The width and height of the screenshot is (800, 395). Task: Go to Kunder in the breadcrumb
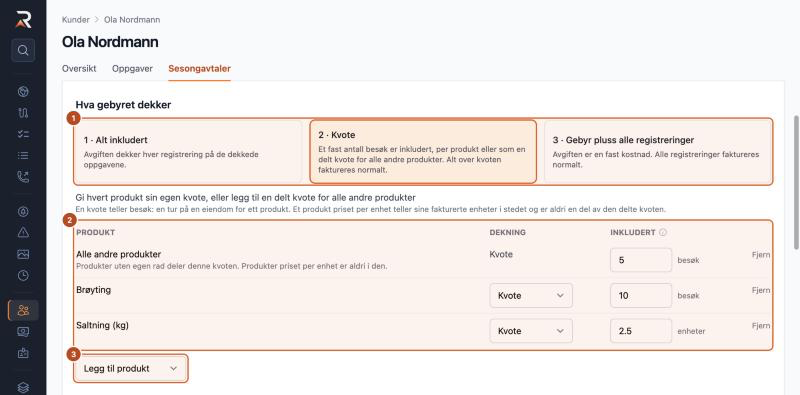[76, 20]
